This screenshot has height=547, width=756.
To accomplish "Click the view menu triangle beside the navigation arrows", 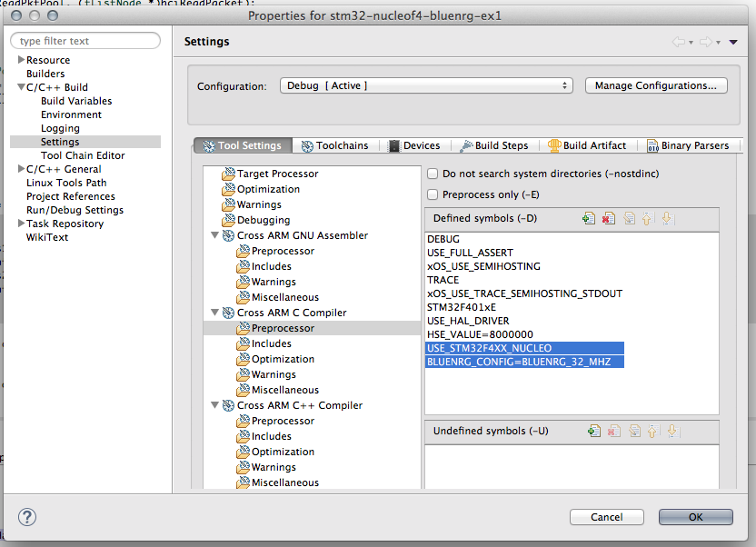I will click(x=733, y=42).
